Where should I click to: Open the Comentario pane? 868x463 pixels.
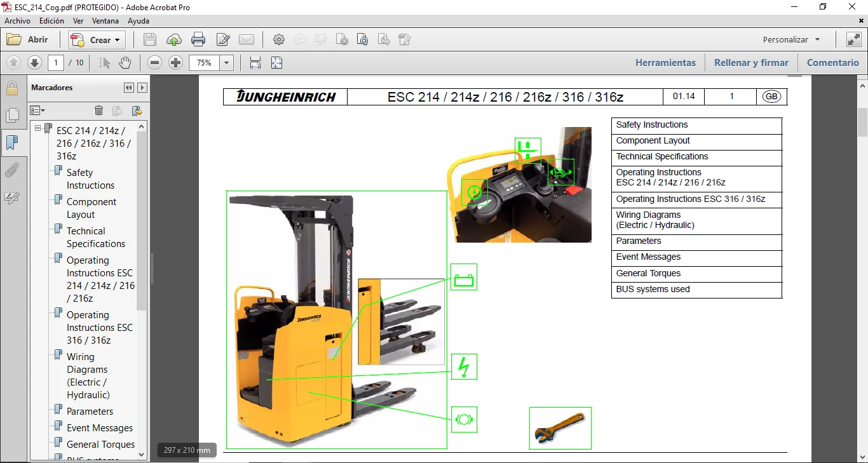pos(833,63)
